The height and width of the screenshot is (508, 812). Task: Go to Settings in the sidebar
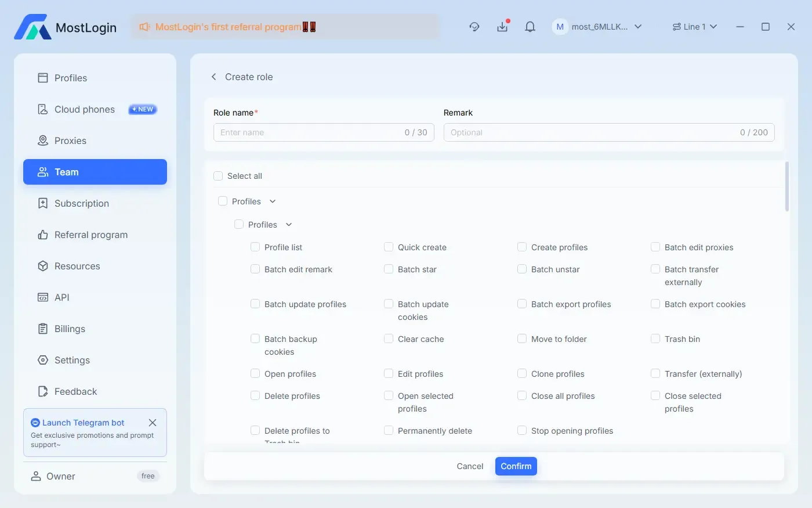coord(72,360)
